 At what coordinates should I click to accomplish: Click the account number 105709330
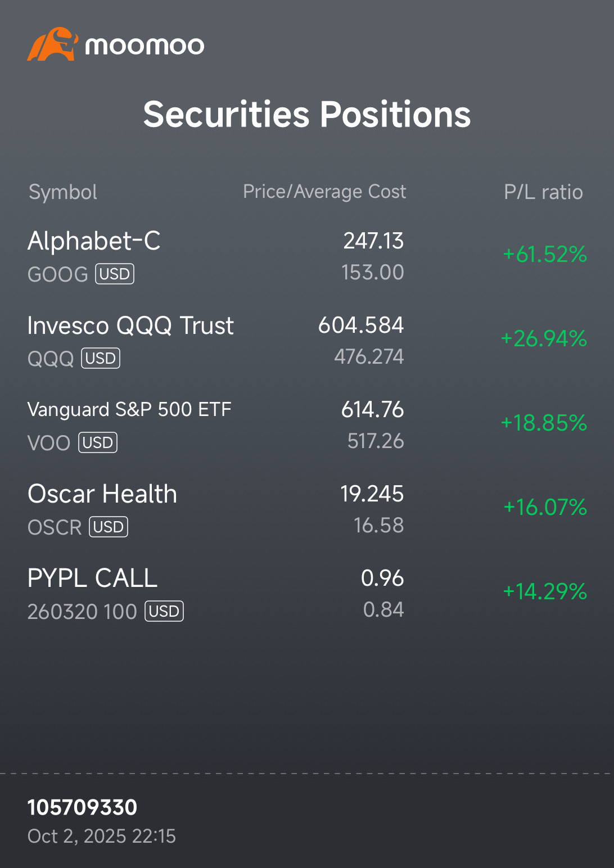pos(82,807)
